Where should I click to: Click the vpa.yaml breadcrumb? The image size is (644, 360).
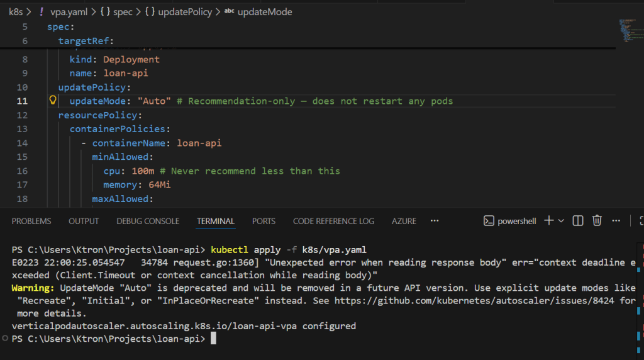coord(68,11)
